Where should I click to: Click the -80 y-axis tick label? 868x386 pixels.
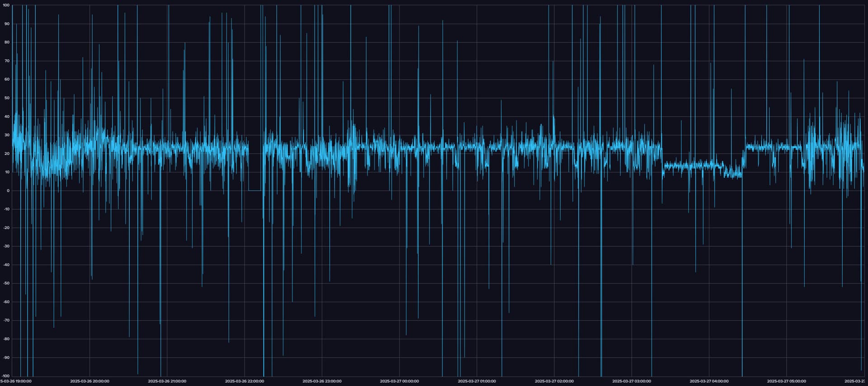tap(6, 339)
